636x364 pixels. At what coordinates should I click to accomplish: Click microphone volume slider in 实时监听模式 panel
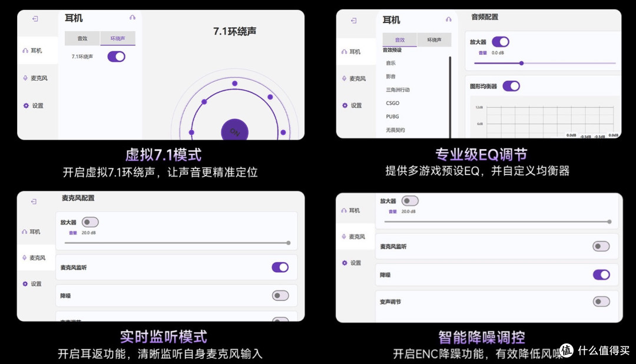(x=177, y=243)
